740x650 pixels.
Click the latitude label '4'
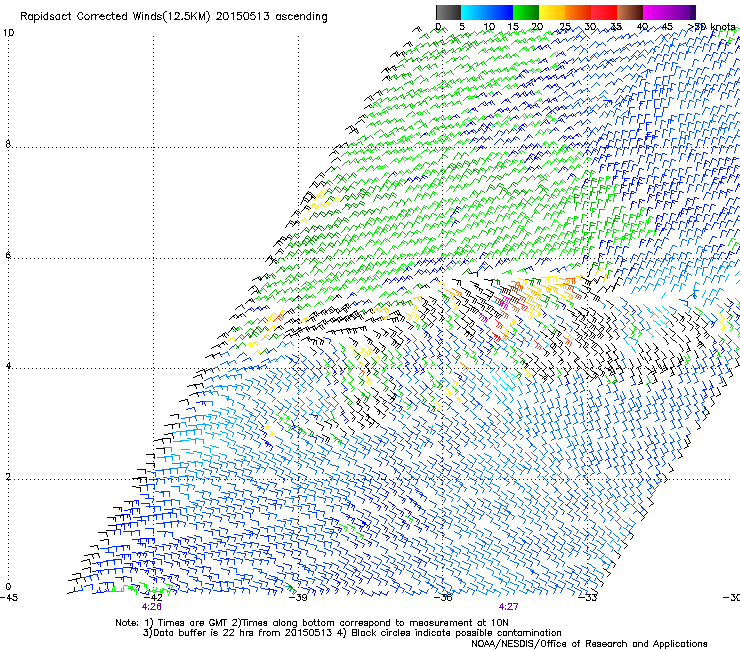8,366
